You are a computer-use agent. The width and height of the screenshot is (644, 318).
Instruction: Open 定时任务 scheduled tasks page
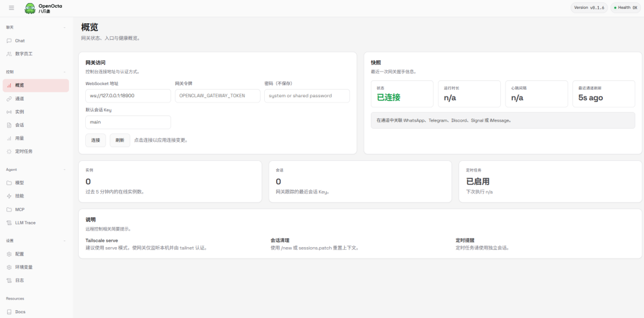[x=23, y=151]
